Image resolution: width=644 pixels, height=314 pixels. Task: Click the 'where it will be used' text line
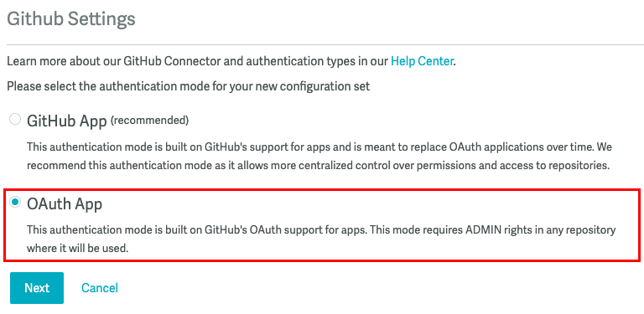click(78, 249)
